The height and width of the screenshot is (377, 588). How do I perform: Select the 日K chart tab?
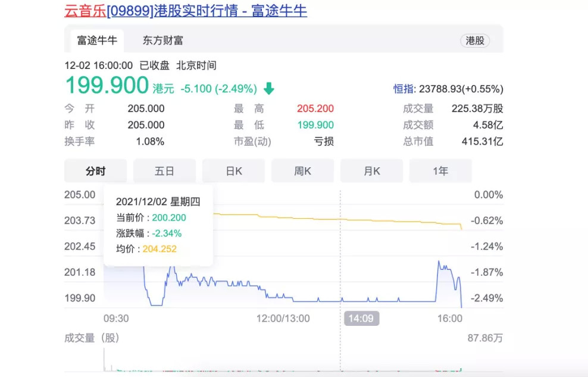tap(234, 171)
